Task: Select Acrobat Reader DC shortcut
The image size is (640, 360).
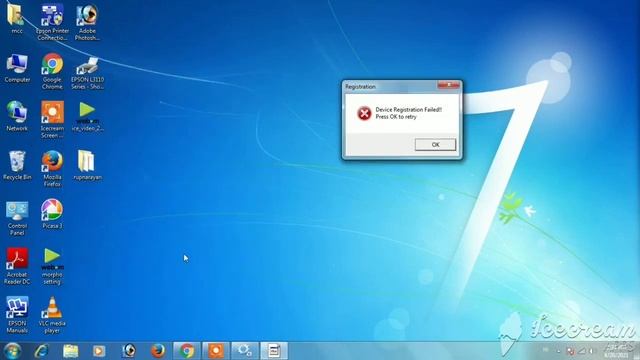Action: 17,266
